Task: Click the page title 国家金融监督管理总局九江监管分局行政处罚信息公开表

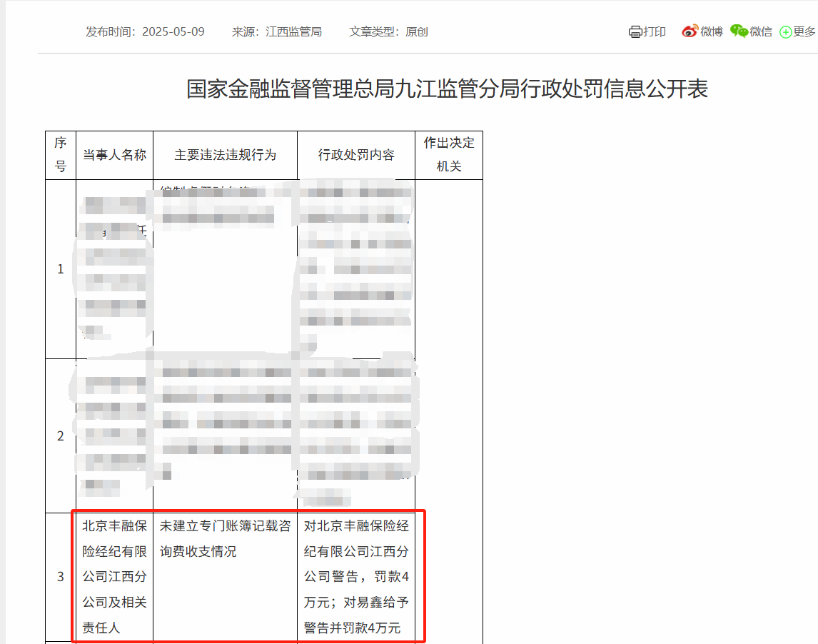Action: [x=447, y=89]
